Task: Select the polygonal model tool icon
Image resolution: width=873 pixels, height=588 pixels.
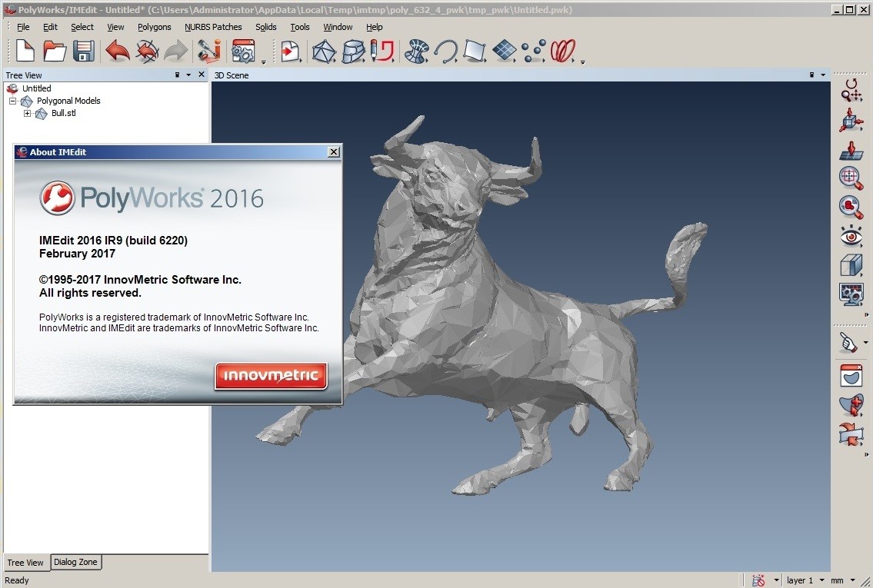Action: point(324,51)
